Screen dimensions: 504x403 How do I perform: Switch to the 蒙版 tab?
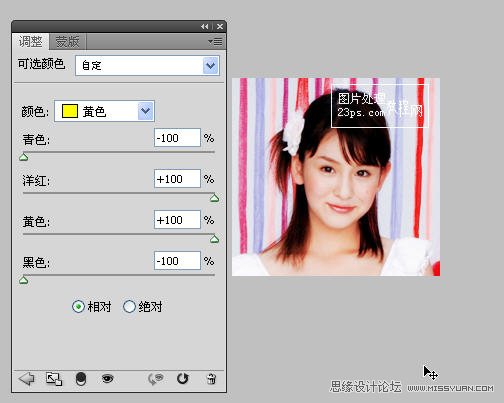(68, 42)
